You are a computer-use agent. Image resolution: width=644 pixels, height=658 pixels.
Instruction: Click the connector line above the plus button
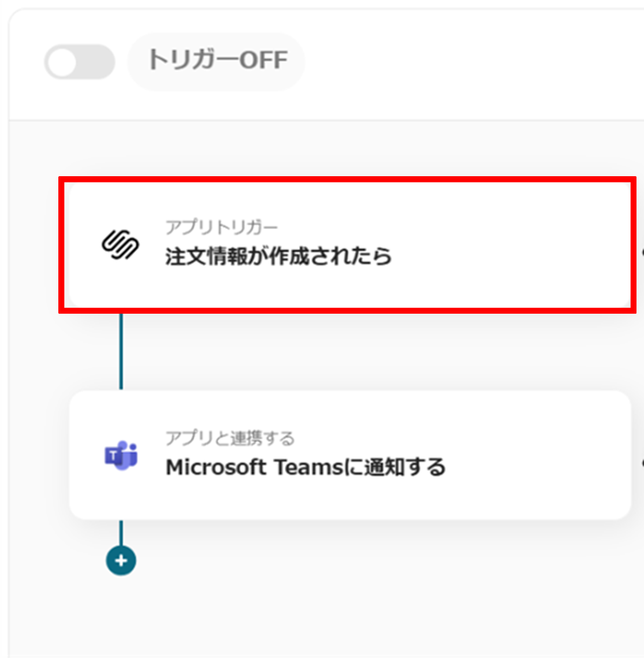(x=121, y=533)
